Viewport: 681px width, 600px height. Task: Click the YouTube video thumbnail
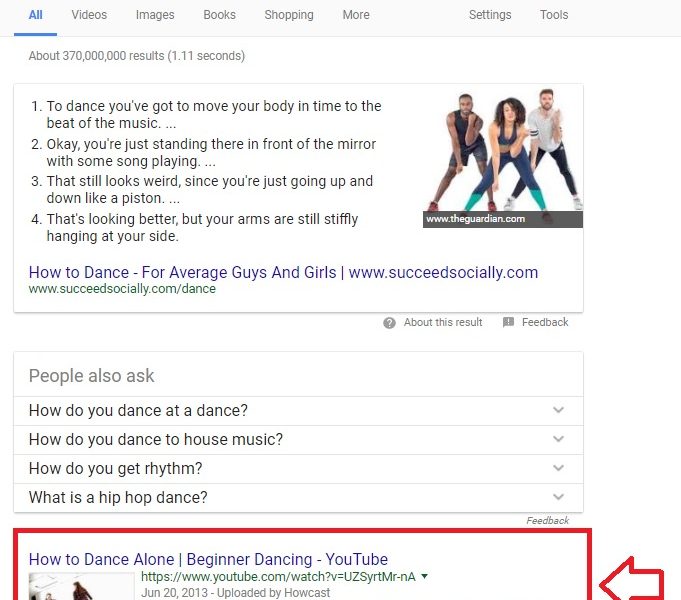pyautogui.click(x=81, y=587)
